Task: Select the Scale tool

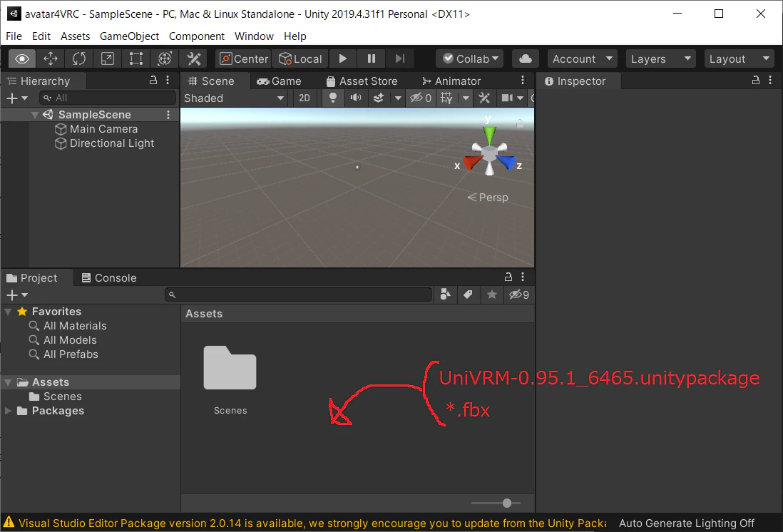Action: [x=108, y=59]
